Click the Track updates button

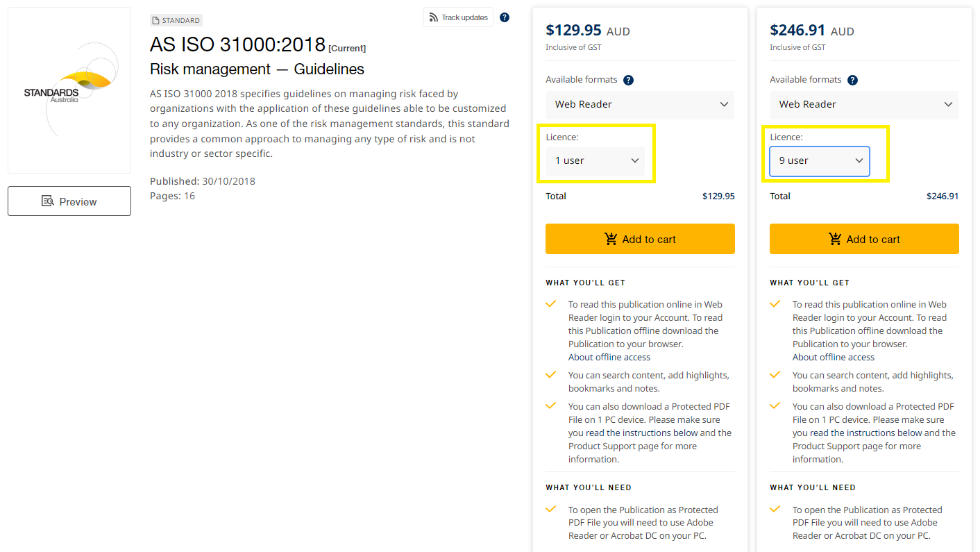click(x=458, y=17)
